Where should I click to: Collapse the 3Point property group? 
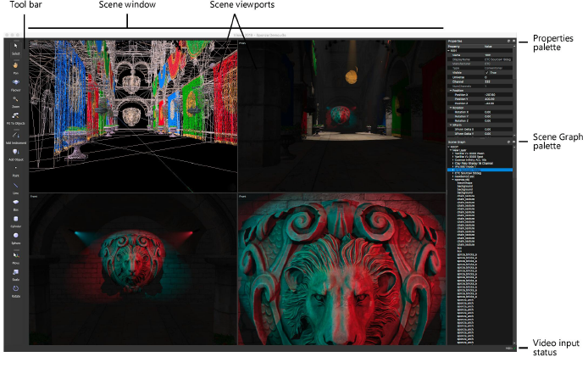tap(451, 125)
